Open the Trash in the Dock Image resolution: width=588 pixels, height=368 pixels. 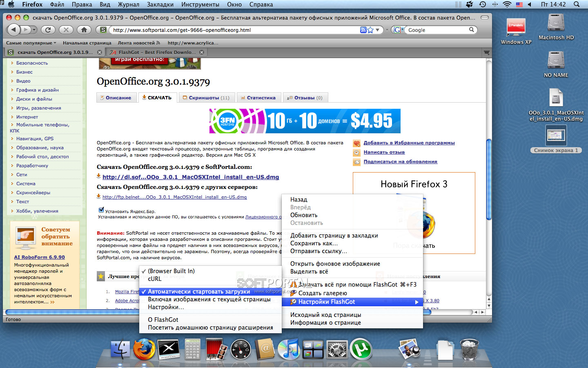pyautogui.click(x=469, y=349)
